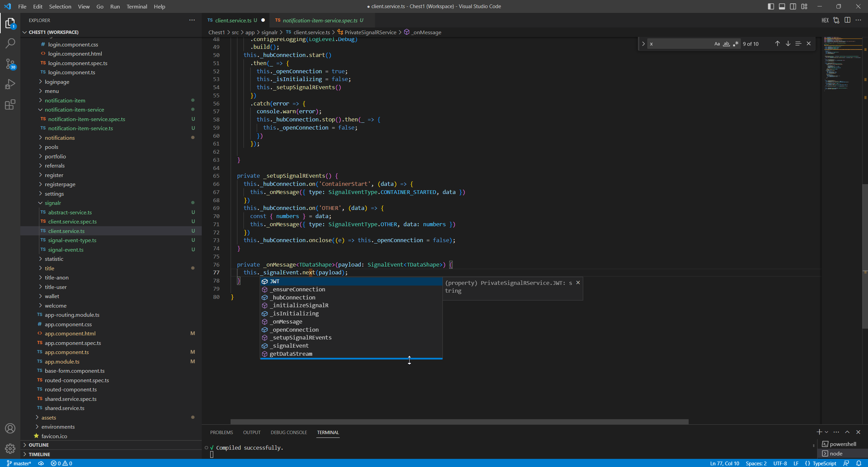
Task: Click the master branch status button
Action: (x=19, y=463)
